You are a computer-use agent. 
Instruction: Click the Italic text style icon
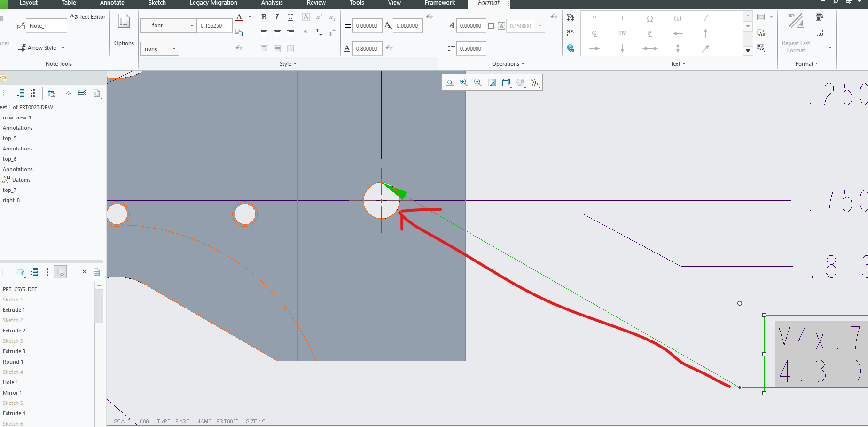point(277,17)
